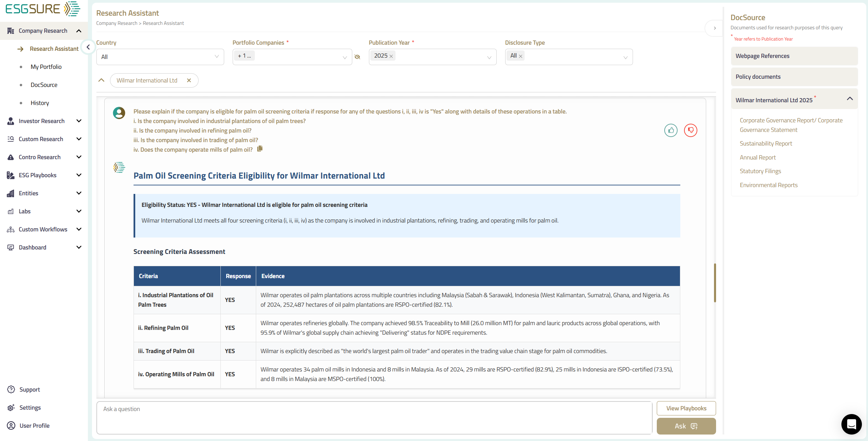Click the Dashboard monitor icon
868x441 pixels.
[x=11, y=247]
